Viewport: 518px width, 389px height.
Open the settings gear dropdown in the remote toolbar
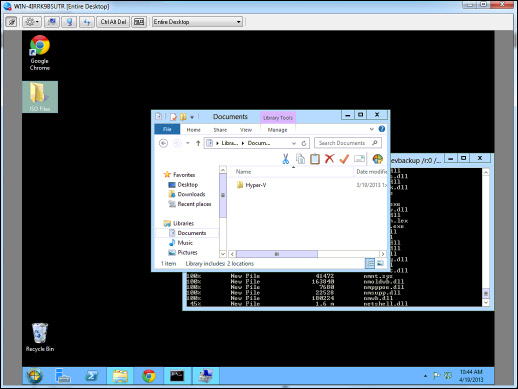pyautogui.click(x=32, y=22)
